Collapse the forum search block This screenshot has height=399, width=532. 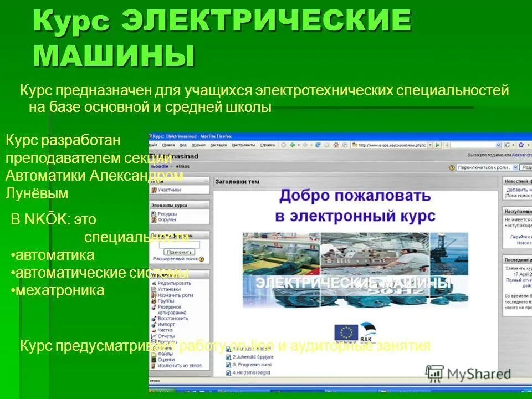click(206, 236)
